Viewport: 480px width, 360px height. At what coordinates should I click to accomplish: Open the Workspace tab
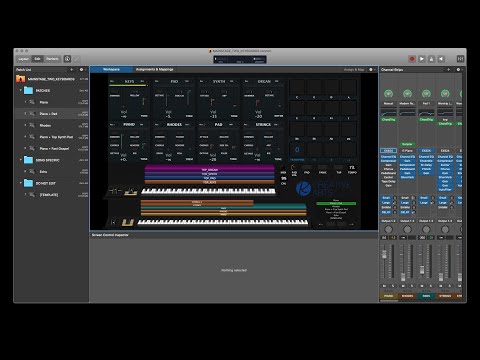coord(111,69)
